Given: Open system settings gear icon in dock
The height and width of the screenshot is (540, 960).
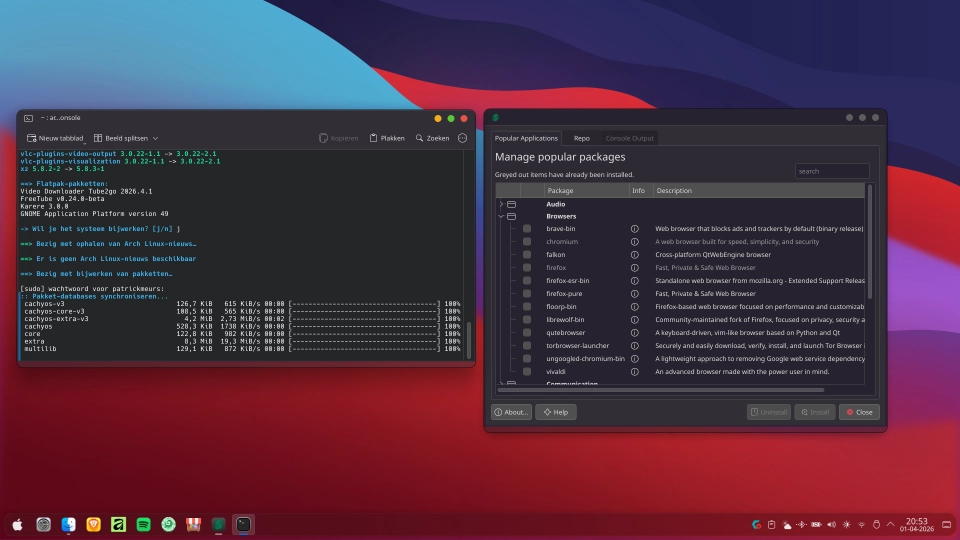Looking at the screenshot, I should (x=43, y=525).
